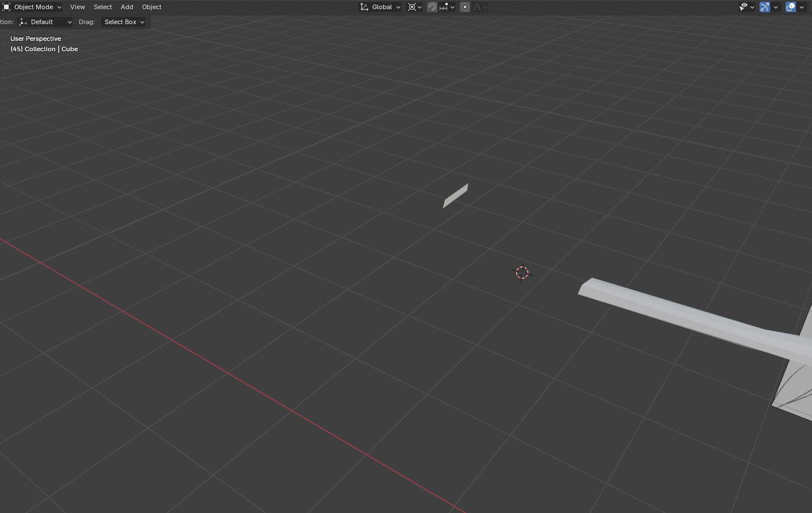The width and height of the screenshot is (812, 513).
Task: Expand the gizmo options dropdown arrow
Action: [x=776, y=7]
